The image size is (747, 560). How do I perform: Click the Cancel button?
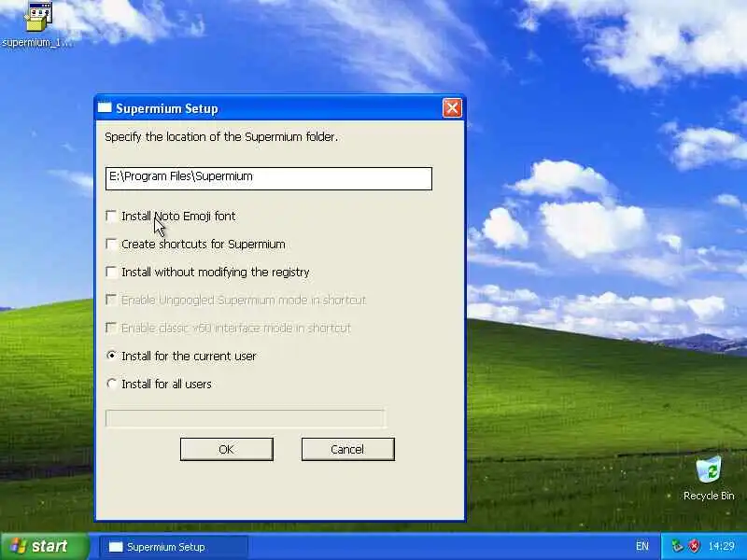(x=347, y=449)
